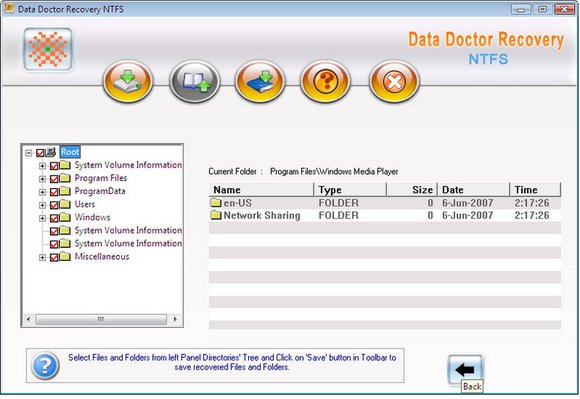Screen dimensions: 580x399
Task: Click the open book load-log toolbar icon
Action: (195, 82)
